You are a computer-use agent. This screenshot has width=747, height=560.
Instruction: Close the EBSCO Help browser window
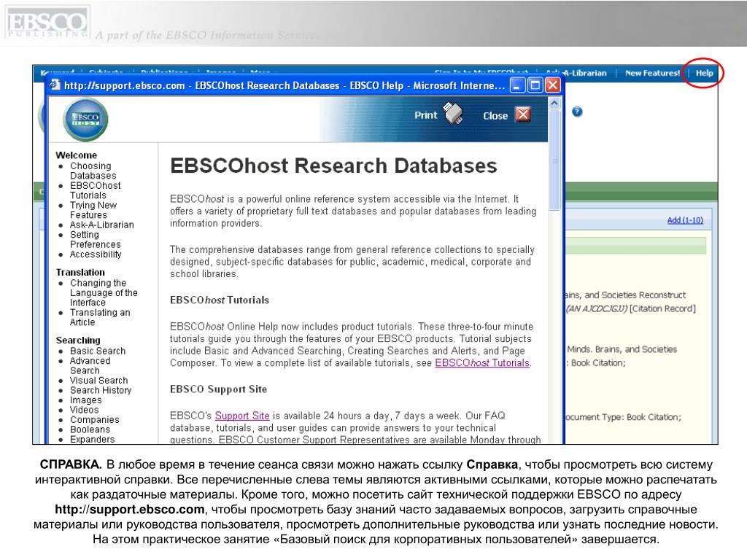[553, 85]
